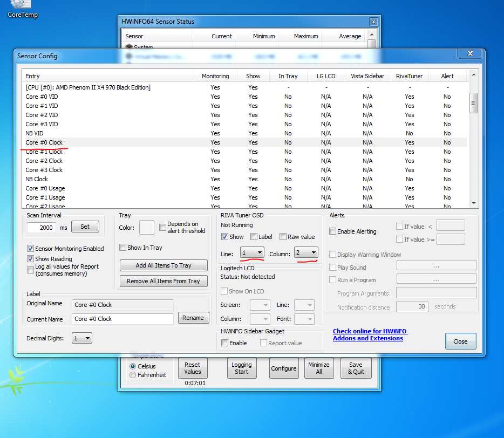Enable Log all values for Report
Viewport: 504px width, 438px height.
click(x=31, y=270)
